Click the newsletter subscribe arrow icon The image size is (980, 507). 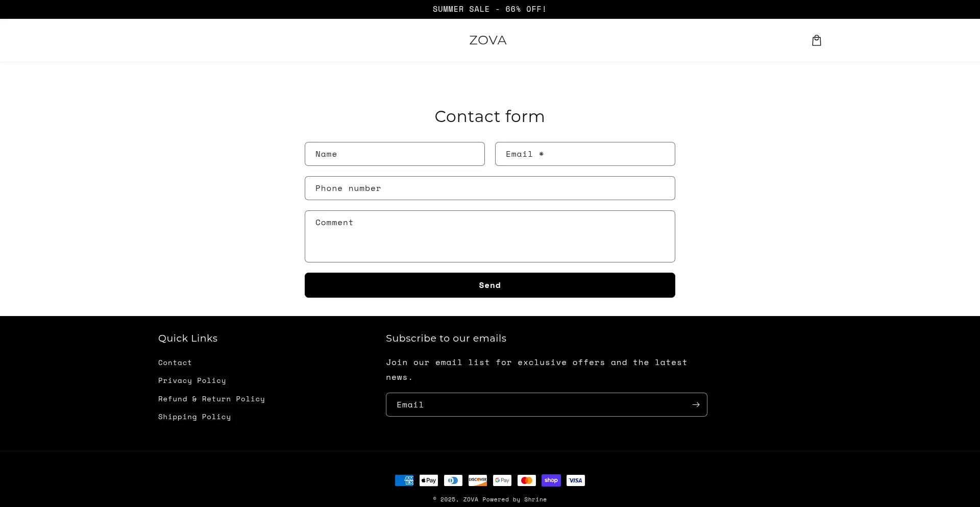point(696,404)
